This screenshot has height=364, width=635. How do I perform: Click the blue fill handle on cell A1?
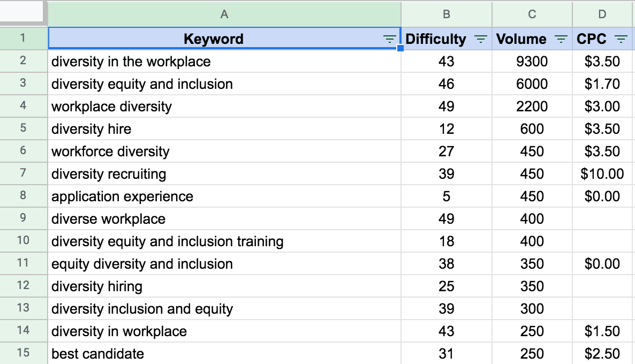[x=399, y=49]
